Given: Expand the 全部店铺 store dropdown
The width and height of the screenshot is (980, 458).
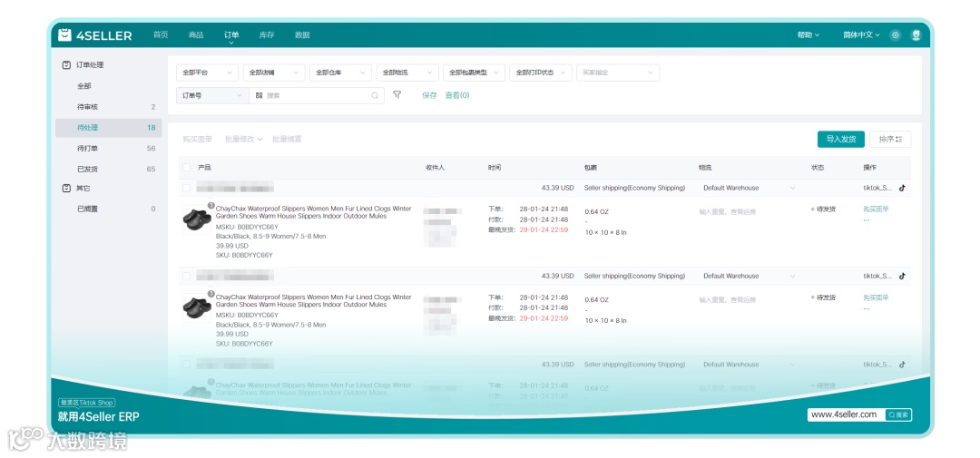Looking at the screenshot, I should point(274,73).
